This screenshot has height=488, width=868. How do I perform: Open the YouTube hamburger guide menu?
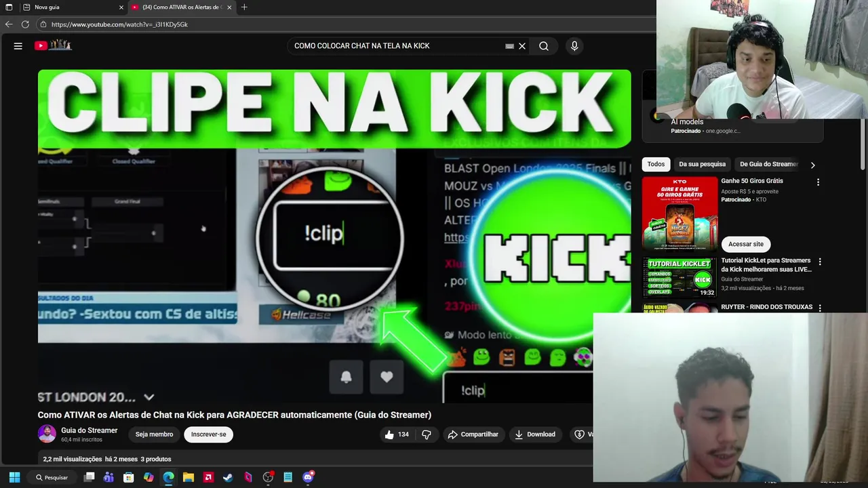click(x=18, y=46)
